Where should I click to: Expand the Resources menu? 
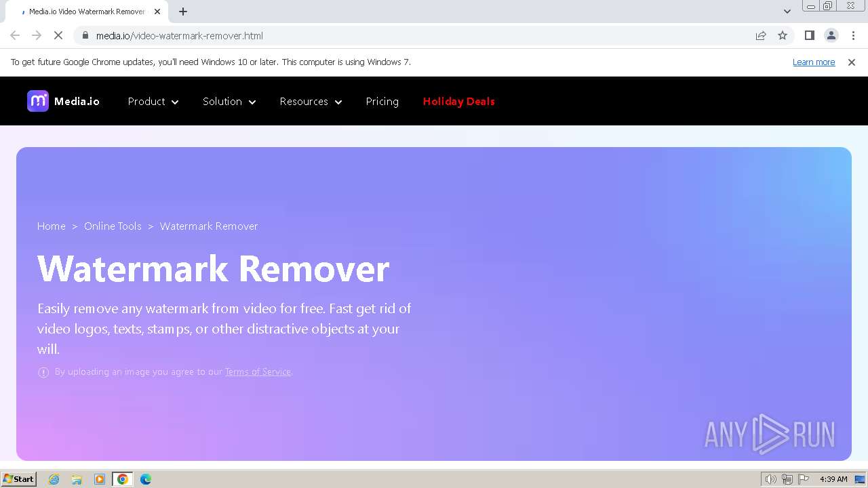pos(311,101)
